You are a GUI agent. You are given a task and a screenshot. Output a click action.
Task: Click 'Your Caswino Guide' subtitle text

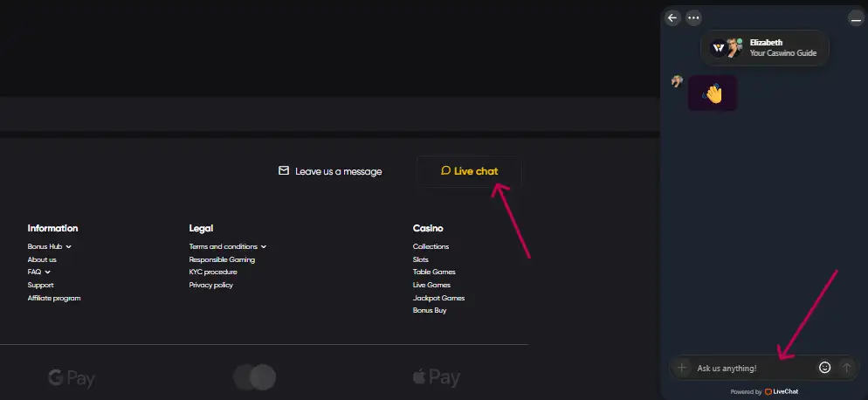coord(783,53)
